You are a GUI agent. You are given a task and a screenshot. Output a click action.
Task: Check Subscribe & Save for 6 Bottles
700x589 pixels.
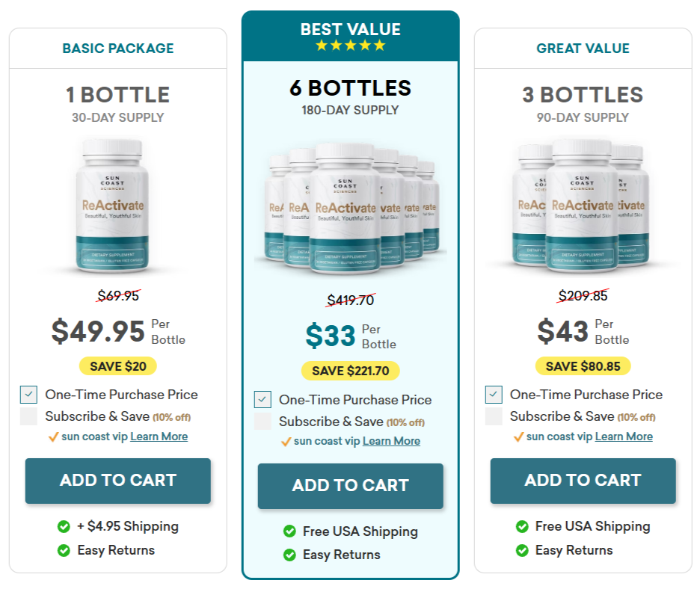pos(262,422)
